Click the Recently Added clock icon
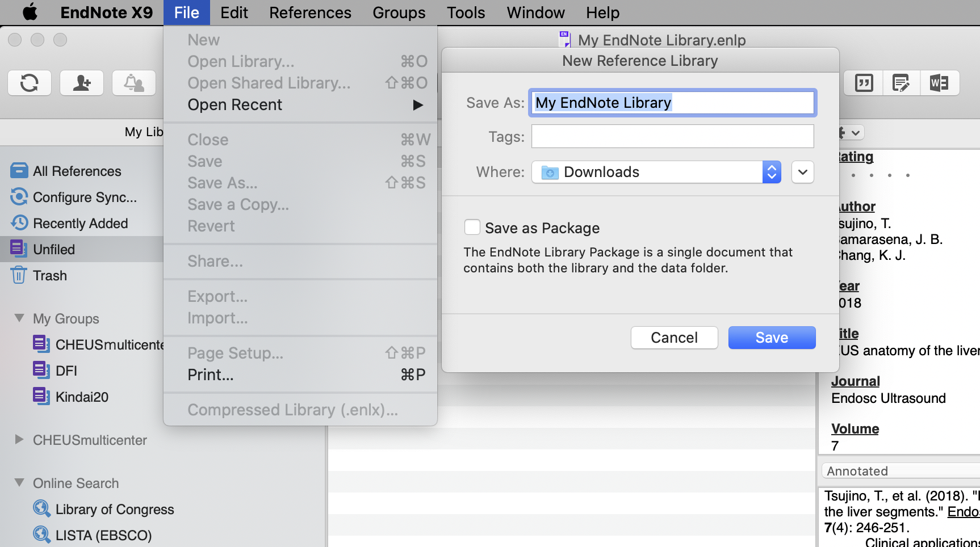This screenshot has width=980, height=547. [19, 223]
